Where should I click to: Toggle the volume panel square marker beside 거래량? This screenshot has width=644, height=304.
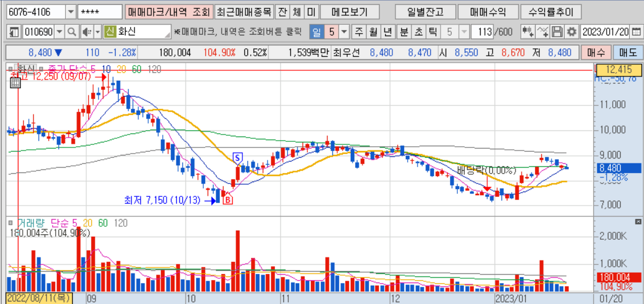tap(10, 223)
